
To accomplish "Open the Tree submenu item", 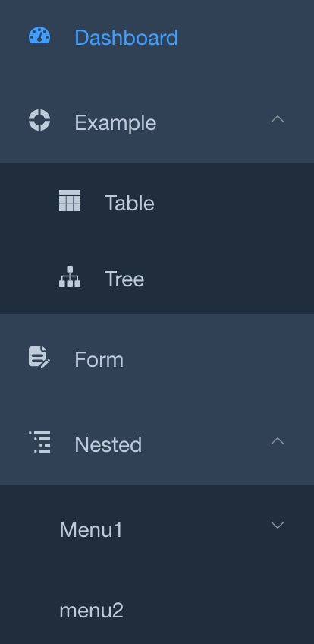I will pyautogui.click(x=157, y=279).
